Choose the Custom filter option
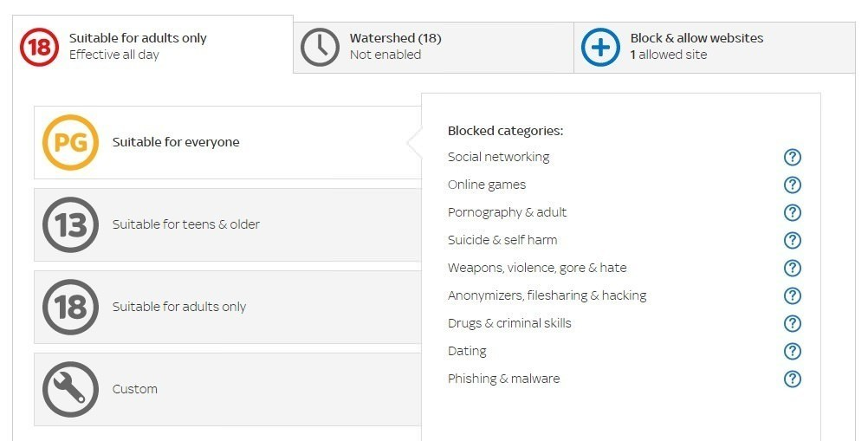The image size is (868, 441). (x=228, y=390)
